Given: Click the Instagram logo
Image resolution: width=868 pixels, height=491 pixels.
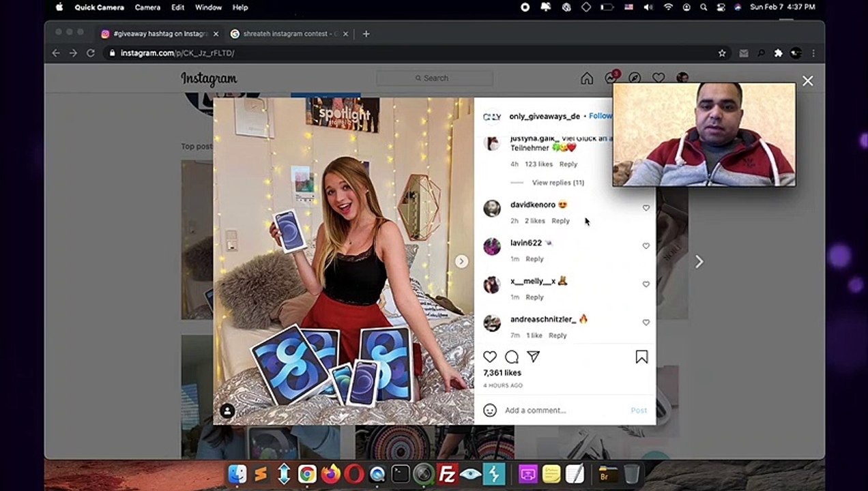Looking at the screenshot, I should [x=209, y=79].
